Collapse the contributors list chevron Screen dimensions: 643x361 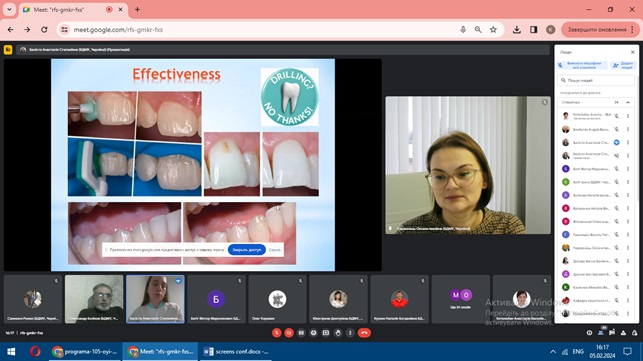628,102
